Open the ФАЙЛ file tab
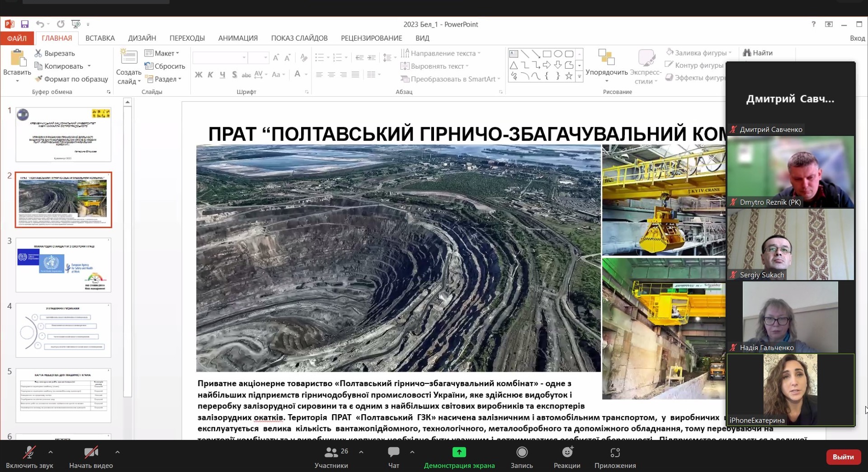The image size is (868, 472). pyautogui.click(x=17, y=38)
